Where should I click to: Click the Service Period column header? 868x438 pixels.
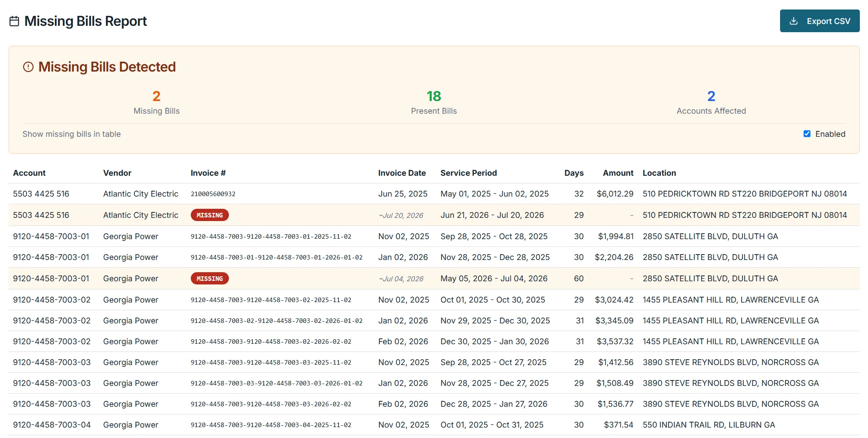tap(469, 173)
